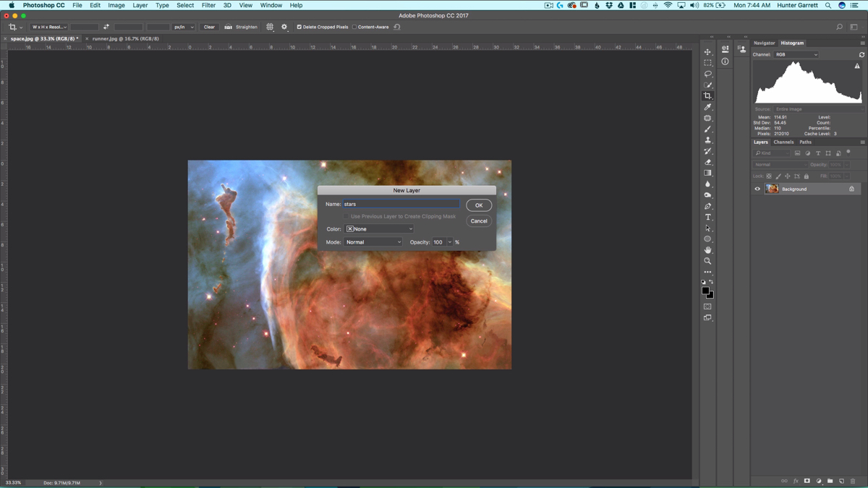The height and width of the screenshot is (488, 868).
Task: Open the Mode dropdown set to Normal
Action: [373, 242]
